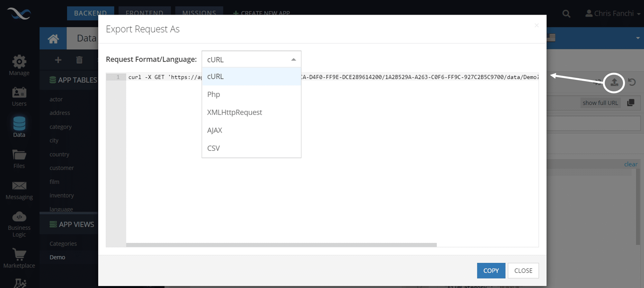
Task: Click into the curl code editor line 1
Action: (x=332, y=77)
